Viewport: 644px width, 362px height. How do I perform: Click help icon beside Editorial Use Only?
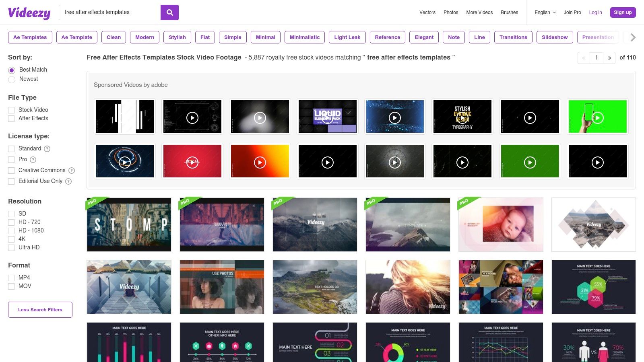tap(68, 181)
